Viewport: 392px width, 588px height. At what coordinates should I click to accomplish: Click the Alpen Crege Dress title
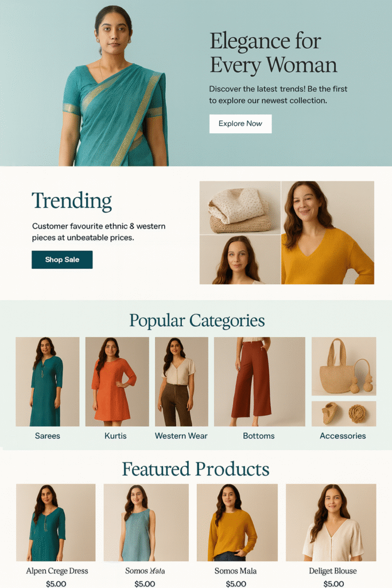57,571
